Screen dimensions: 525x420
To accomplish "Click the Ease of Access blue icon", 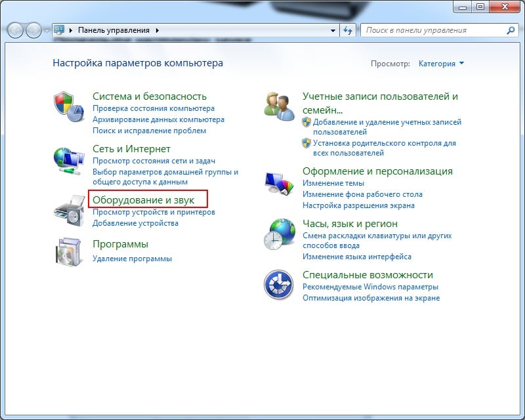I will [x=279, y=285].
